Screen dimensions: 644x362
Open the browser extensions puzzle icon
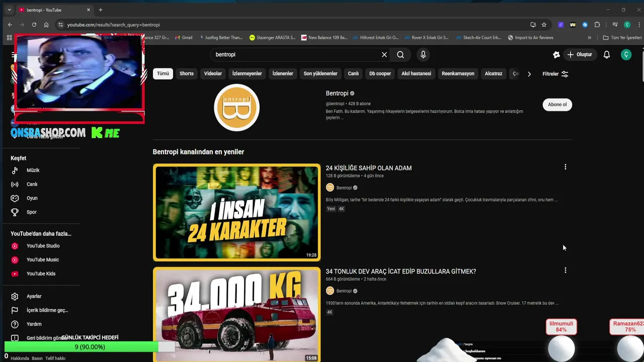(597, 25)
